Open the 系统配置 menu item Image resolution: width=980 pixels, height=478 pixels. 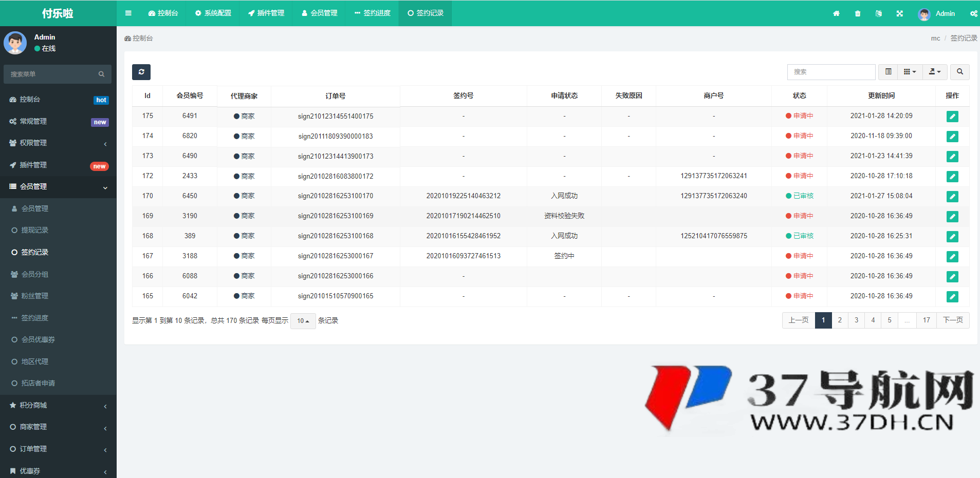pos(213,13)
